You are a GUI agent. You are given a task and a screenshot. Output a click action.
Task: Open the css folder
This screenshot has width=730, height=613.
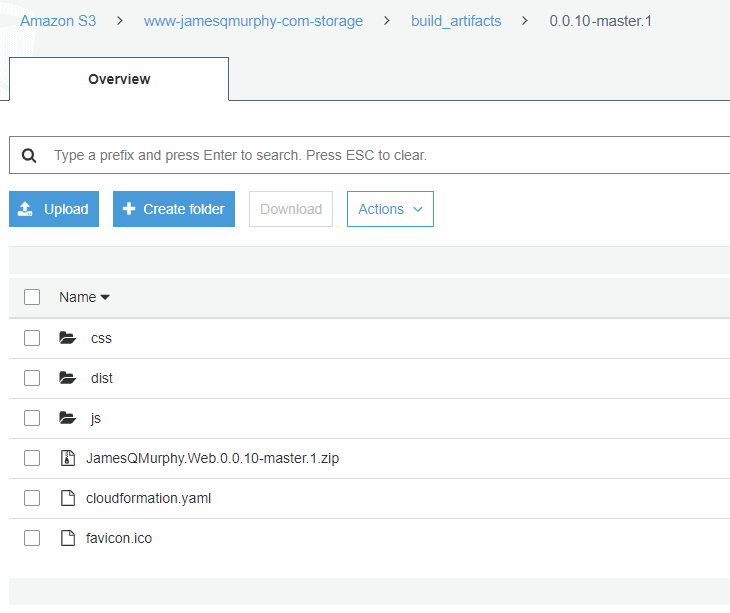coord(101,338)
